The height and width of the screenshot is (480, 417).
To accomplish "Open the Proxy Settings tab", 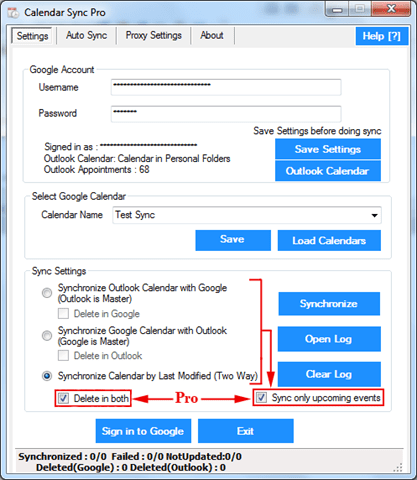I will pos(153,35).
